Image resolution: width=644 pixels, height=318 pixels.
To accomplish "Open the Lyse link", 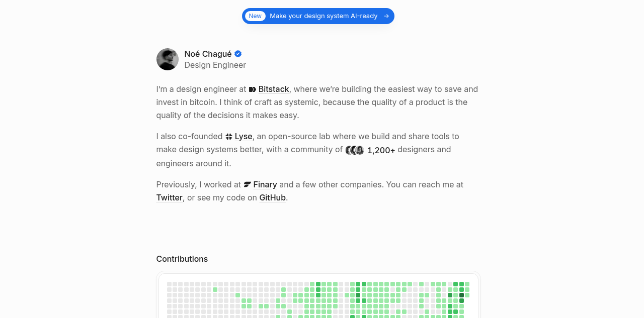I will coord(244,136).
